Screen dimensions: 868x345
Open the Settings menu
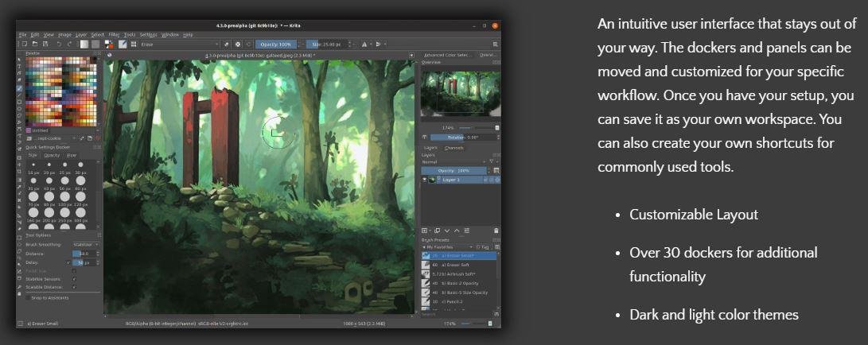[148, 35]
